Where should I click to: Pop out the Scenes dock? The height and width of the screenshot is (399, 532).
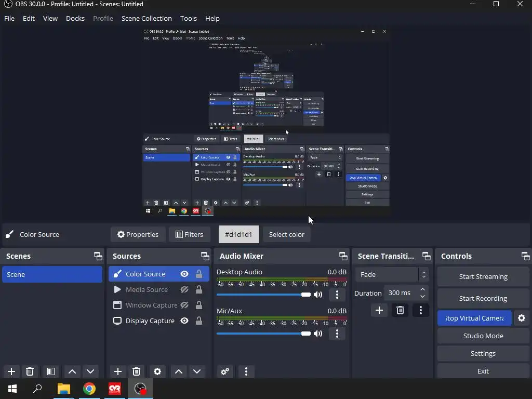click(98, 256)
